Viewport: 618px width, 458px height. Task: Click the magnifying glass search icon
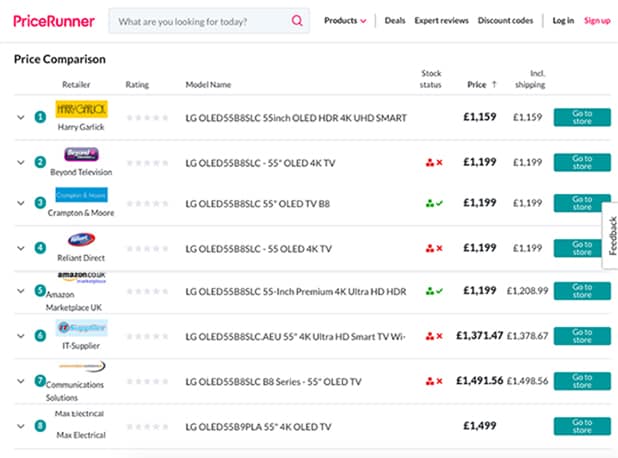pyautogui.click(x=297, y=21)
